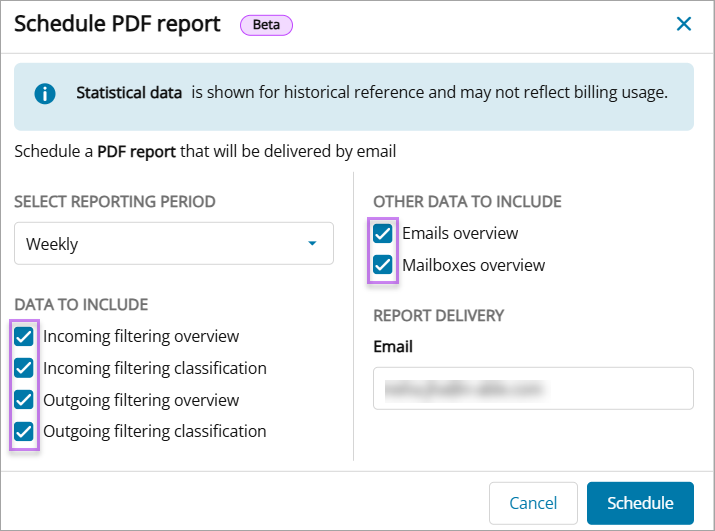Uncheck Incoming filtering overview checkbox
This screenshot has height=531, width=715.
[x=25, y=337]
